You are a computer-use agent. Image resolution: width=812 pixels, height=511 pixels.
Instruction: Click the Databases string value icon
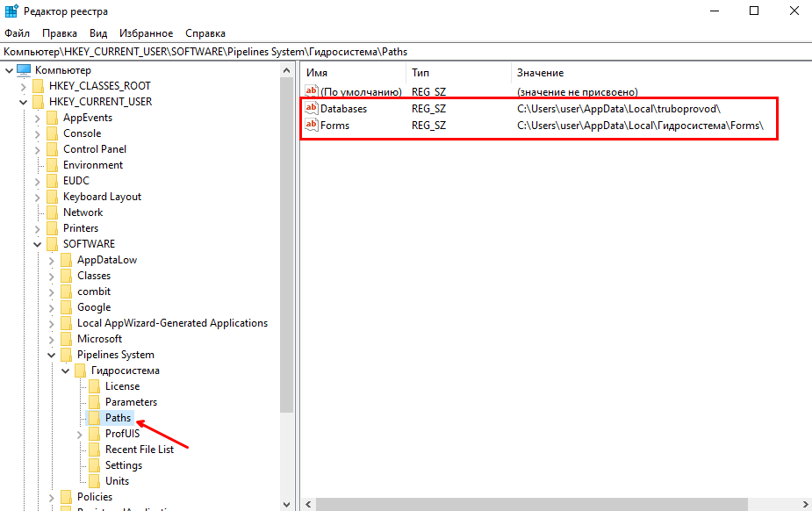coord(311,109)
